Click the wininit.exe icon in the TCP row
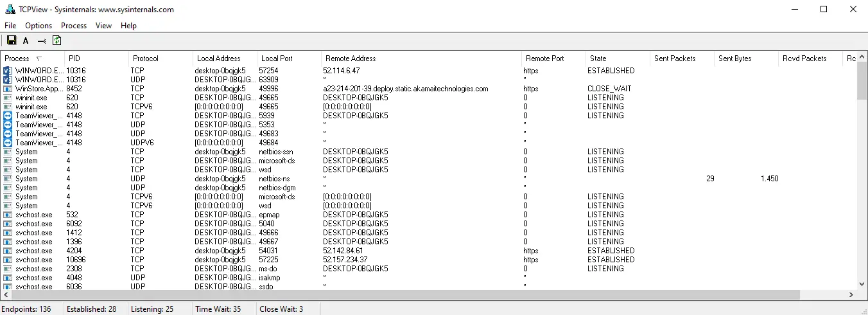Image resolution: width=868 pixels, height=315 pixels. point(8,98)
